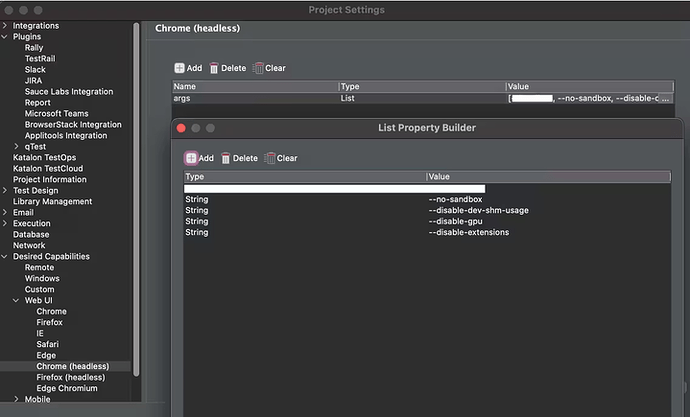
Task: Click Clear icon in List Property Builder
Action: pyautogui.click(x=270, y=158)
